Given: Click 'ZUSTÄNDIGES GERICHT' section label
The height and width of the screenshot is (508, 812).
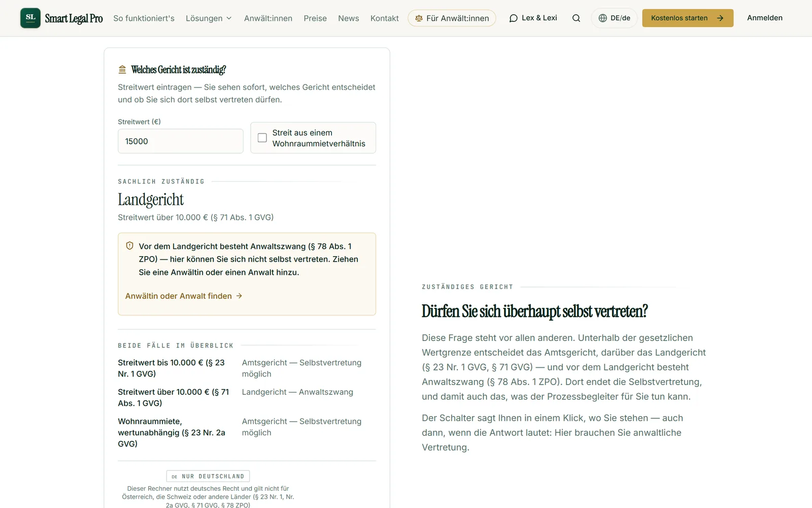Looking at the screenshot, I should [x=467, y=287].
